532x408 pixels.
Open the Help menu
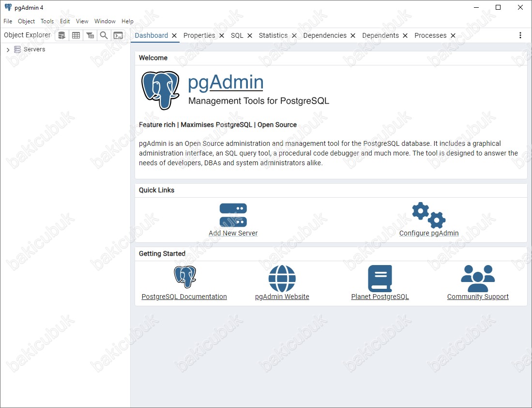pyautogui.click(x=128, y=21)
